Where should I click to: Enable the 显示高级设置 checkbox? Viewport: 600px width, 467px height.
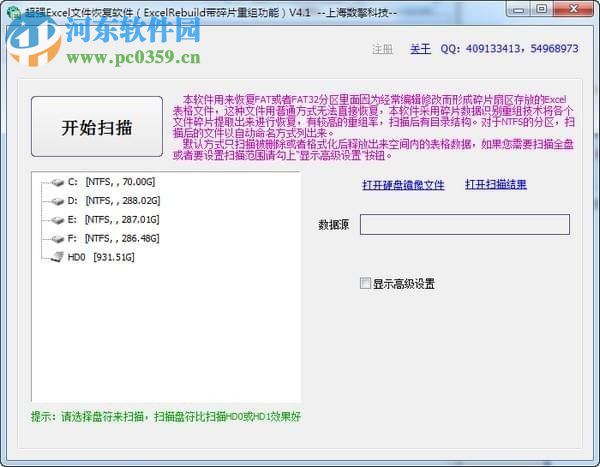click(365, 283)
